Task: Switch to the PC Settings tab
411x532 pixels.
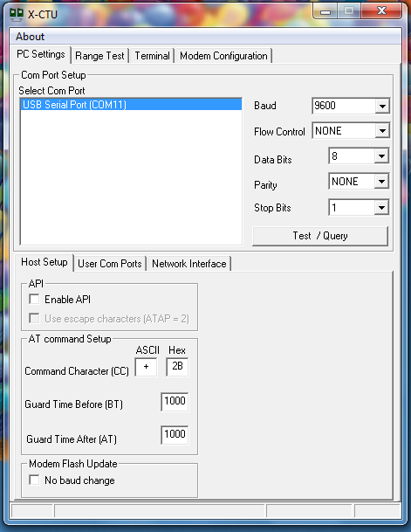Action: tap(41, 54)
